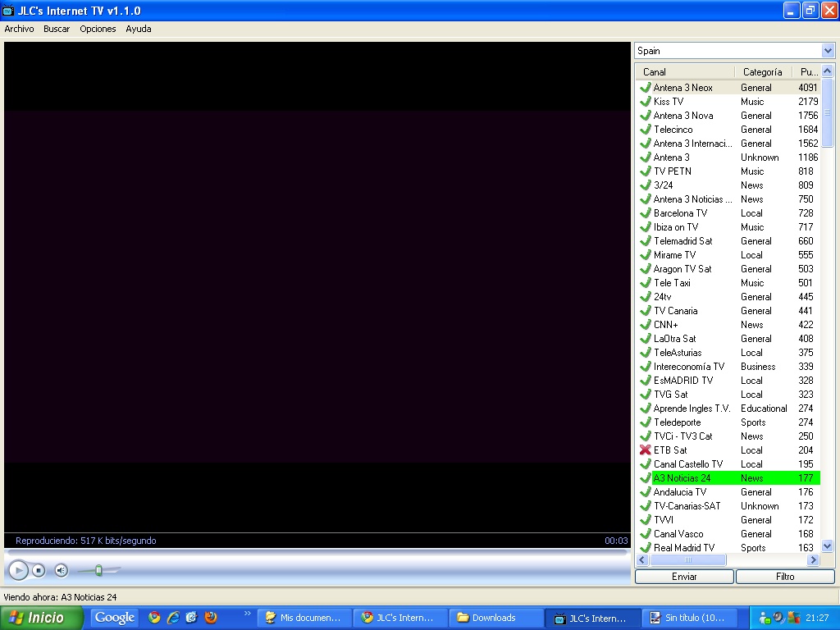Image resolution: width=840 pixels, height=630 pixels.
Task: Click green check icon beside Barcelona TV
Action: [x=645, y=212]
